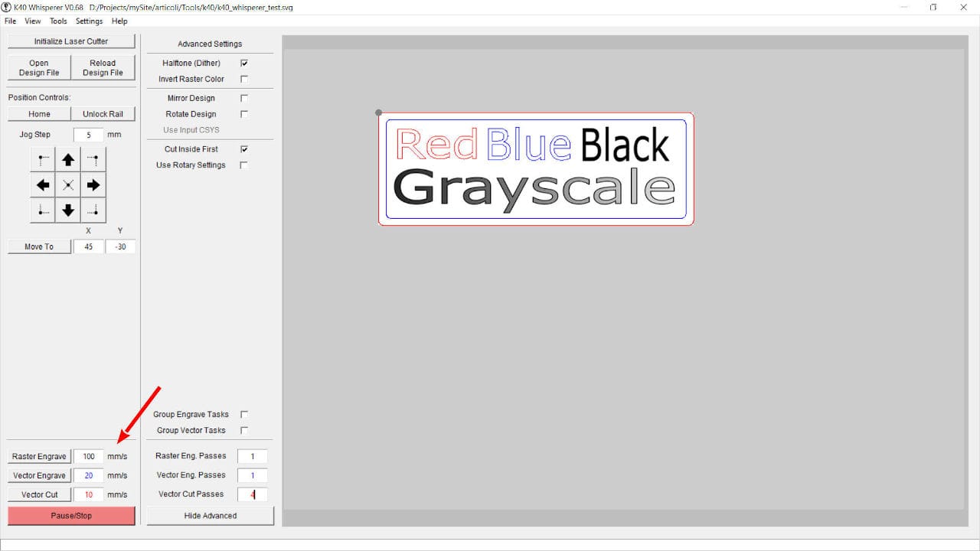This screenshot has height=551, width=980.
Task: Enable the Mirror Design option
Action: 243,98
